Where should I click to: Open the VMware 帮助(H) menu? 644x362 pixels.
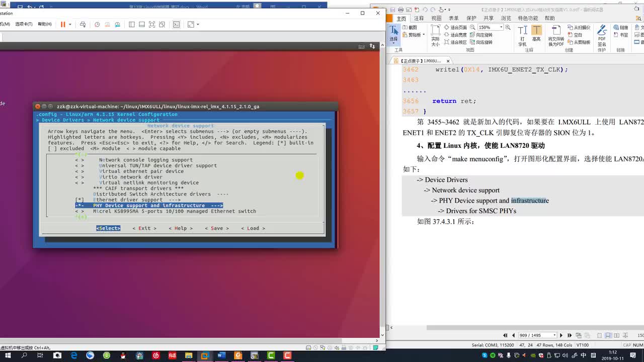[x=45, y=24]
